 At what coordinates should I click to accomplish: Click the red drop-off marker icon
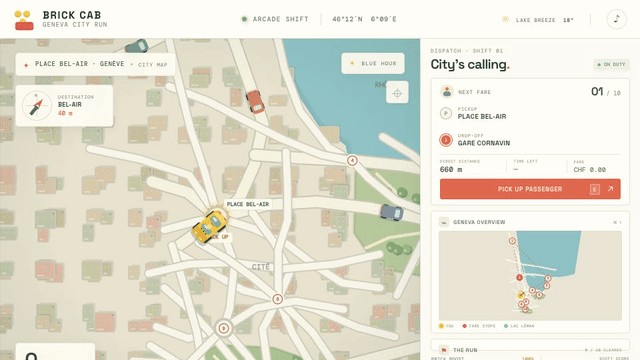[x=446, y=140]
